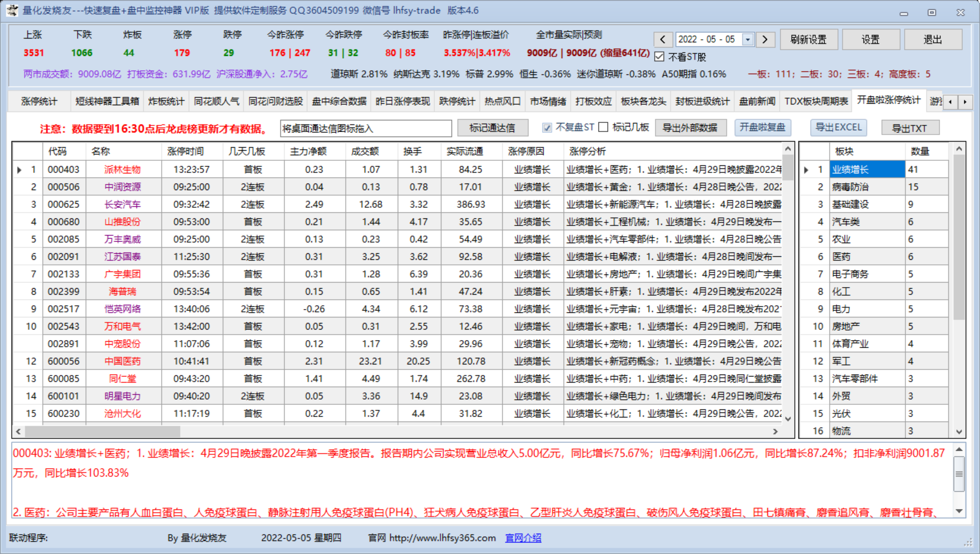Image resolution: width=980 pixels, height=554 pixels.
Task: Open 炸板统计 tab
Action: point(166,102)
